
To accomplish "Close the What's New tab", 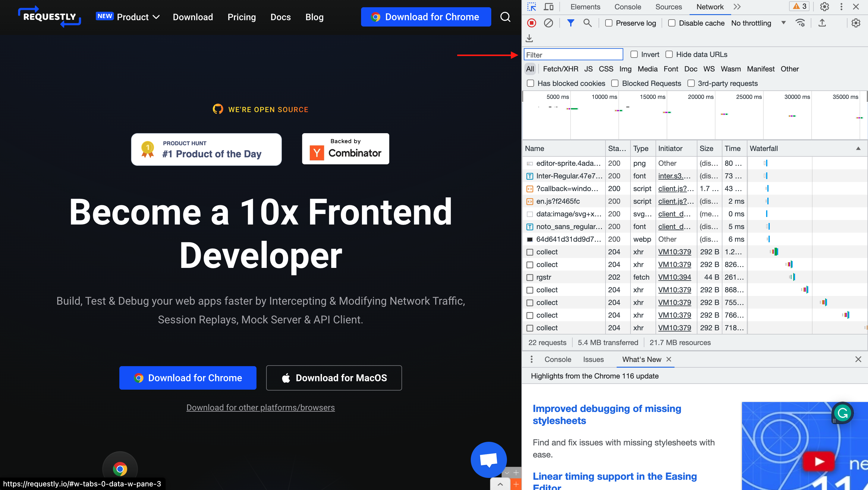I will [669, 359].
